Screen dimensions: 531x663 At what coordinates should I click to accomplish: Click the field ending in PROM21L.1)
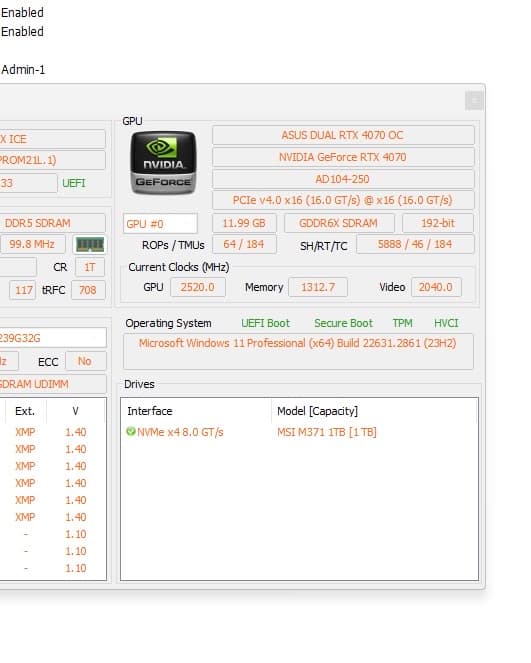53,160
